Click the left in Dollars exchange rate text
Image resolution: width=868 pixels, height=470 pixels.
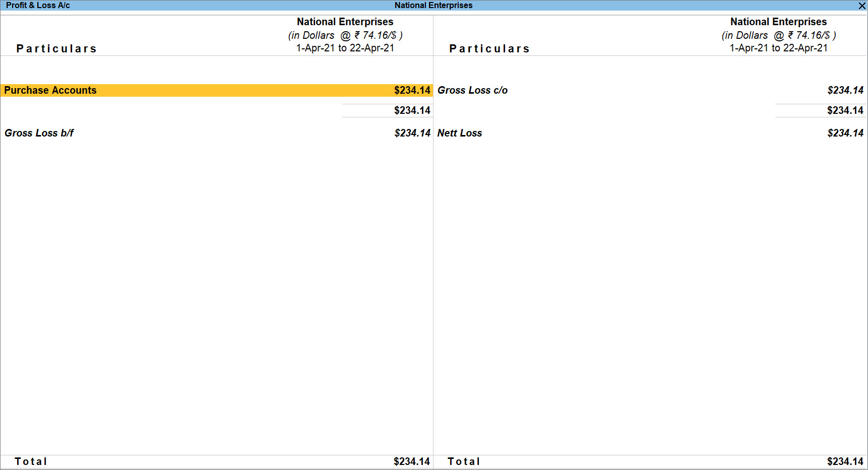(345, 35)
